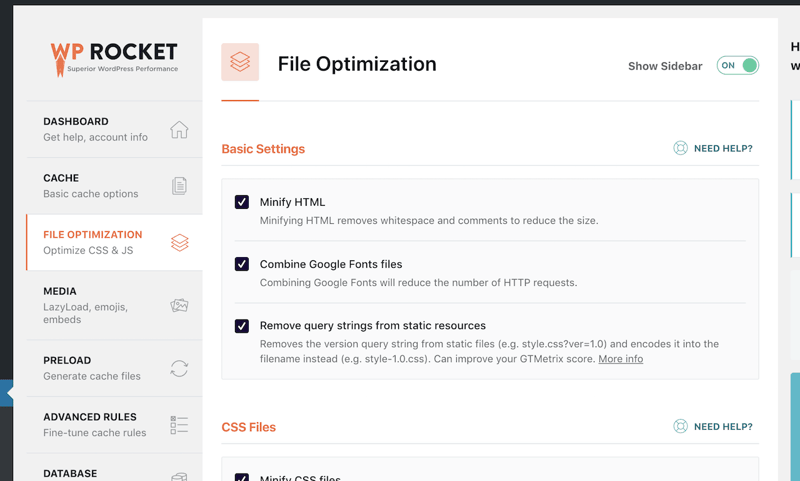Click the Media images icon
The width and height of the screenshot is (800, 481).
[179, 305]
